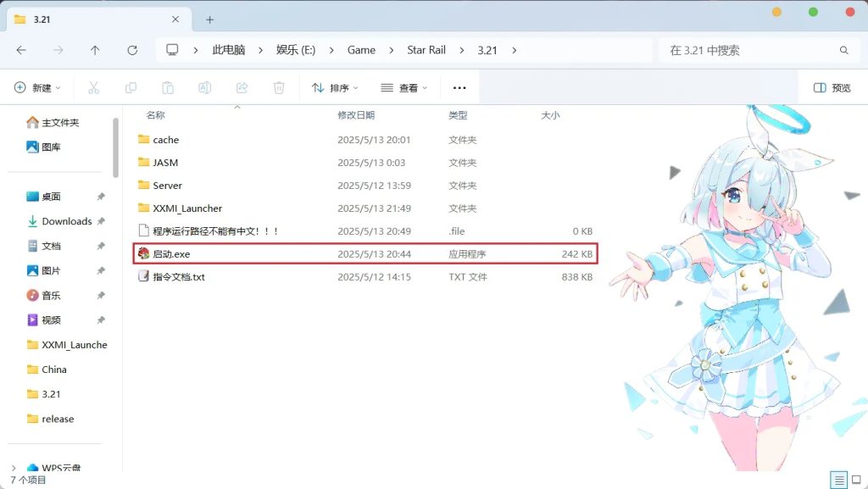Click the 3.21 breadcrumb segment
868x489 pixels.
(x=487, y=50)
